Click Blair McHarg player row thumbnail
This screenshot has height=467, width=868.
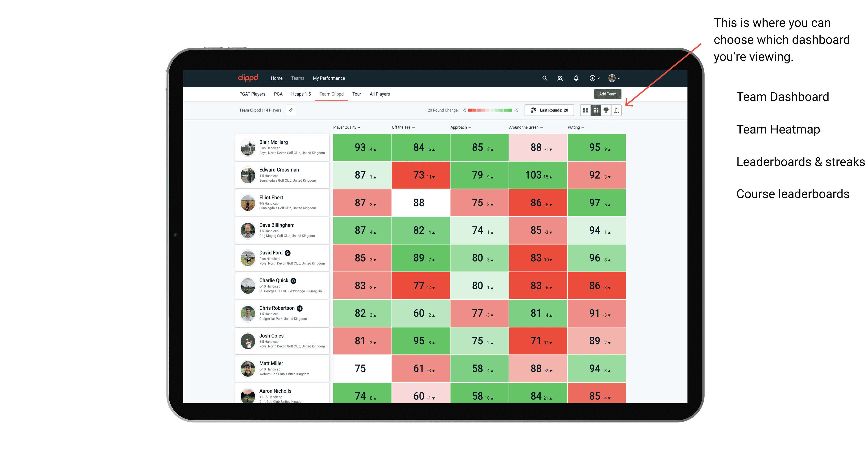coord(250,148)
